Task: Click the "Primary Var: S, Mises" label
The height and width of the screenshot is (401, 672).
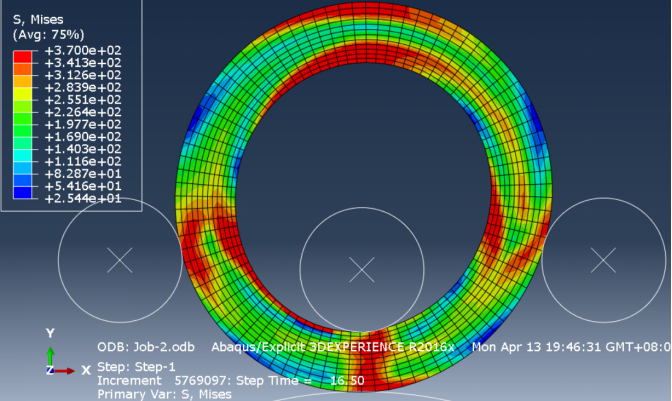Action: pyautogui.click(x=165, y=395)
